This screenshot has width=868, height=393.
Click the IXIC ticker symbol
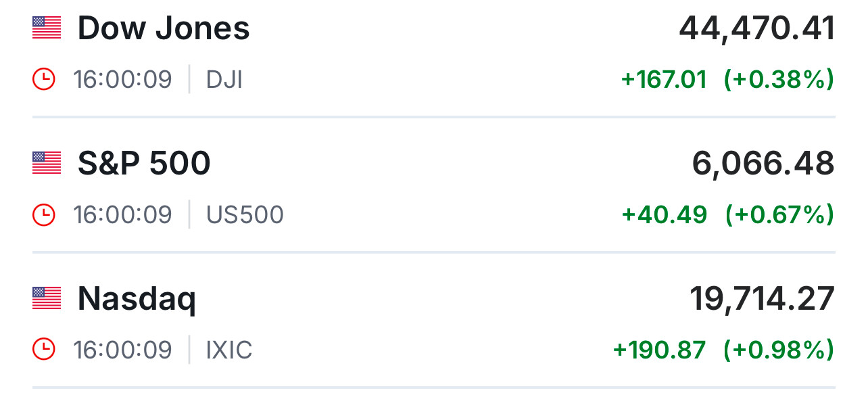tap(229, 350)
